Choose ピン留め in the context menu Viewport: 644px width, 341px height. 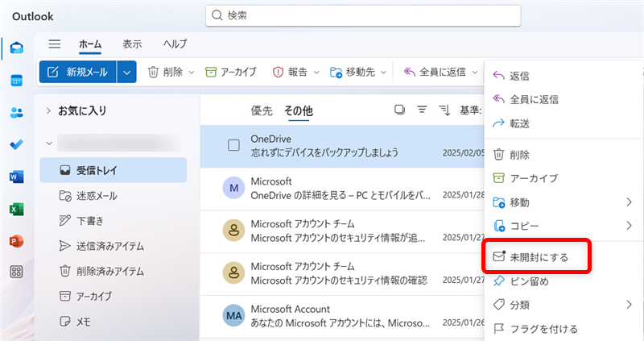pyautogui.click(x=563, y=281)
